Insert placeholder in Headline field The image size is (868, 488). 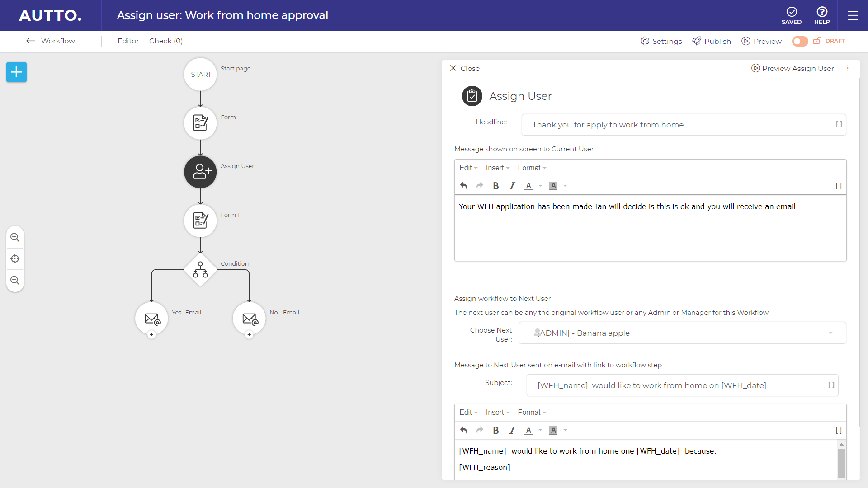click(x=839, y=124)
